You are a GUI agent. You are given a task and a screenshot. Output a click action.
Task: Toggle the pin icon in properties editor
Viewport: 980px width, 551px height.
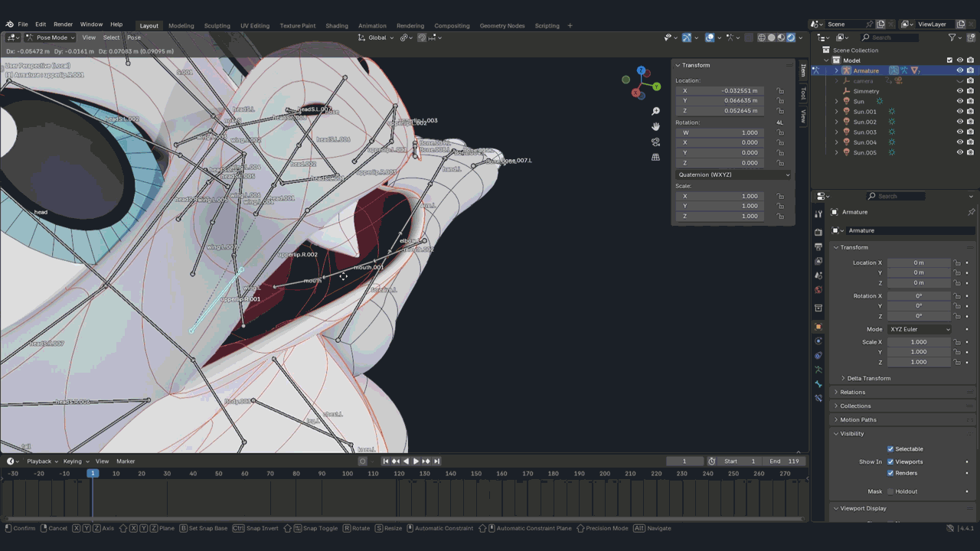point(971,212)
